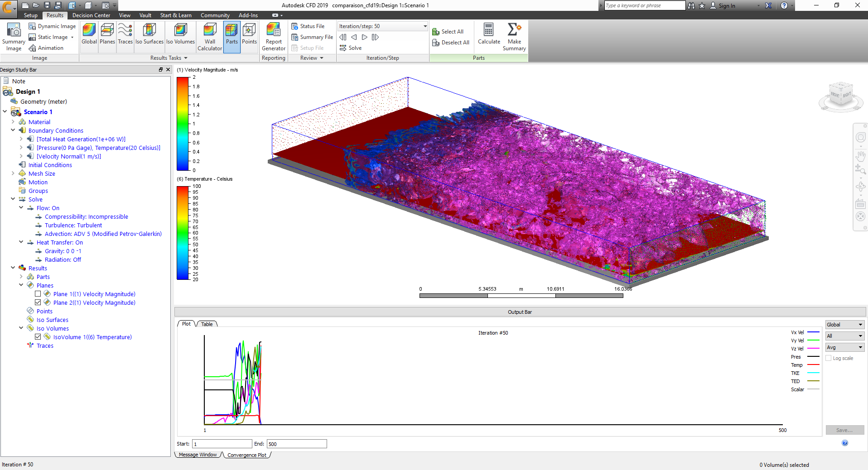868x470 pixels.
Task: Select the Traces results tool
Action: coord(125,36)
